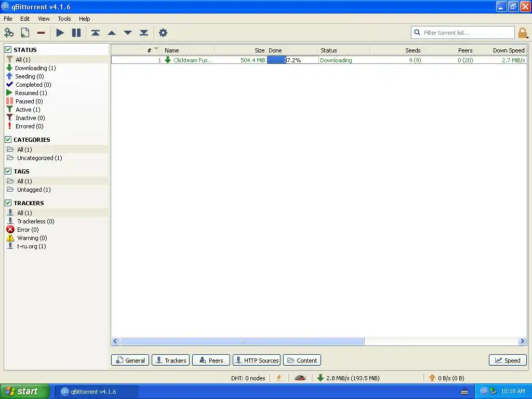Click the flame connection status icon

click(x=279, y=378)
